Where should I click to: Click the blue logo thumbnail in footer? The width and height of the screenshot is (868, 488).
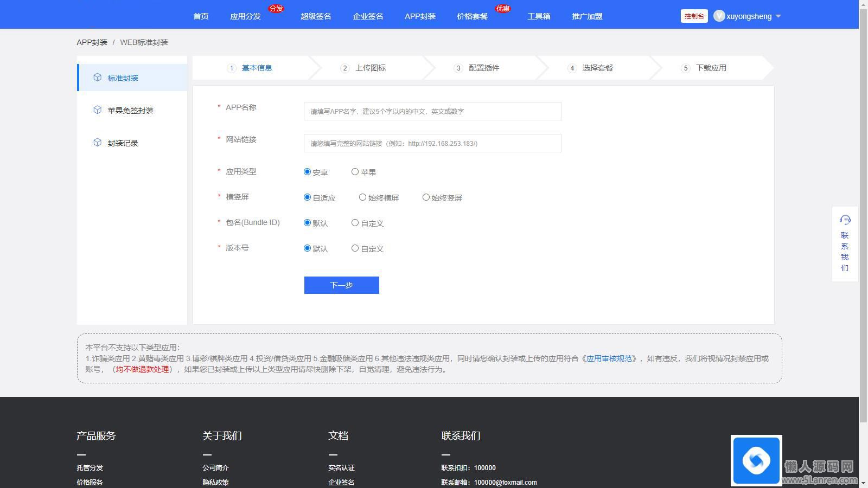[x=756, y=460]
